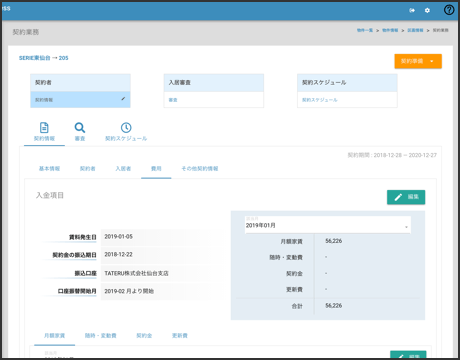Click the 契約スケジュール card header

(347, 83)
